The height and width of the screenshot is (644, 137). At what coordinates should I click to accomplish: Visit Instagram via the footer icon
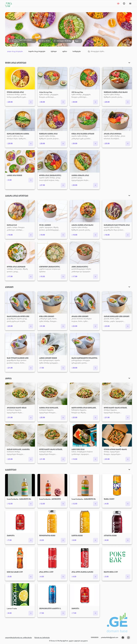(129, 637)
